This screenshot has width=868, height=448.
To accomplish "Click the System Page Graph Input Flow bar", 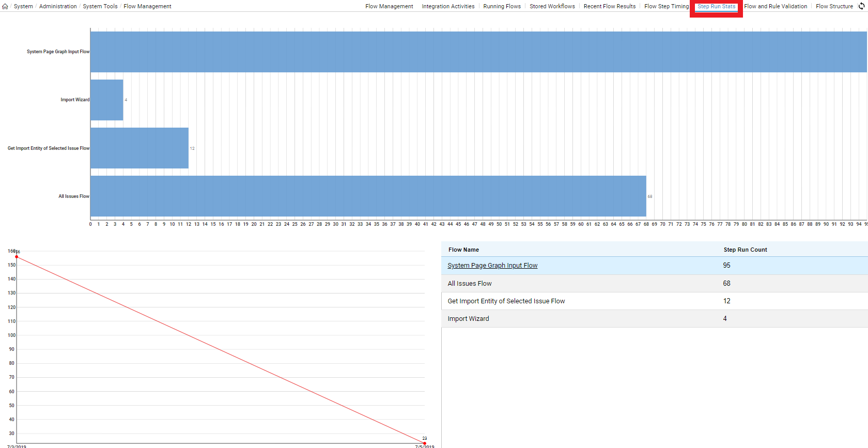I will (478, 52).
